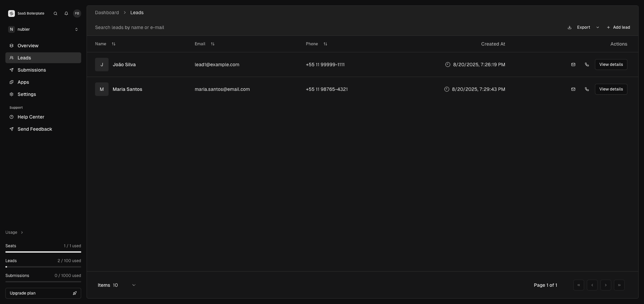Click the notification bell icon
644x304 pixels.
(x=66, y=14)
